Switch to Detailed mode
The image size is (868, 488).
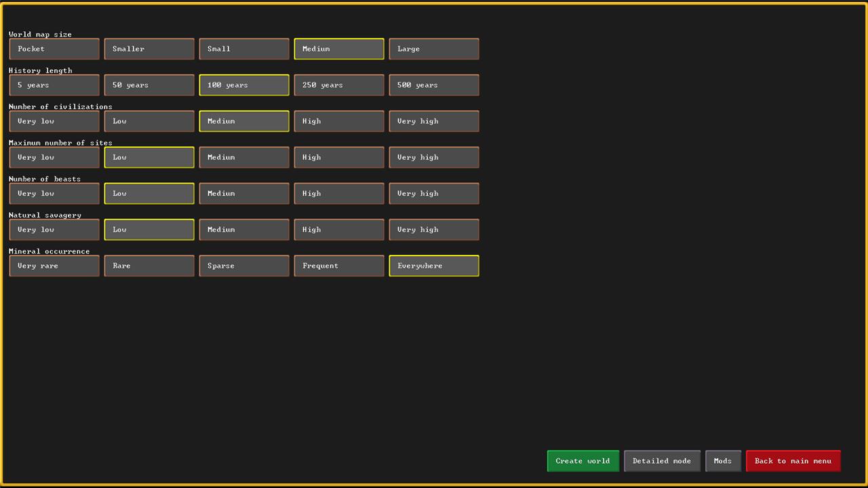click(662, 461)
